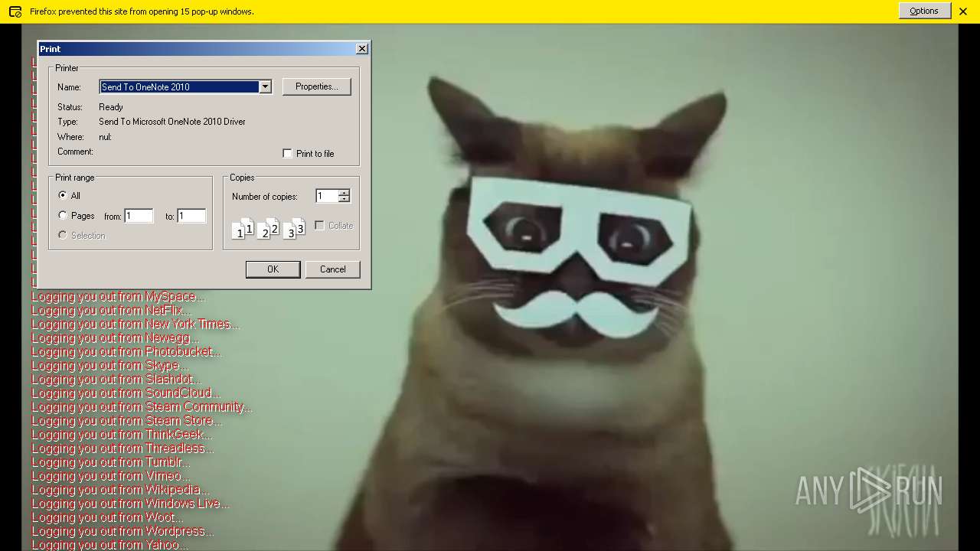Screen dimensions: 980x551
Task: Click 'Logging you out from Skype...' text
Action: coord(109,365)
